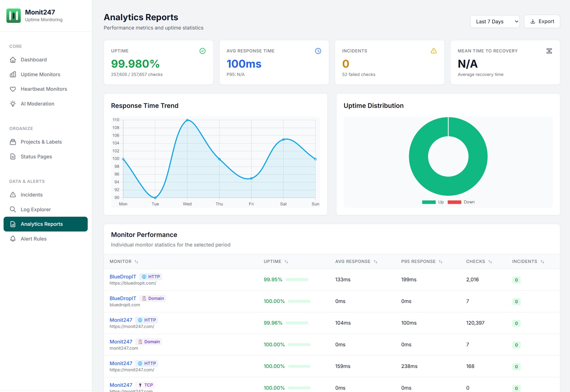Click the Dashboard home icon
570x392 pixels.
[x=13, y=60]
